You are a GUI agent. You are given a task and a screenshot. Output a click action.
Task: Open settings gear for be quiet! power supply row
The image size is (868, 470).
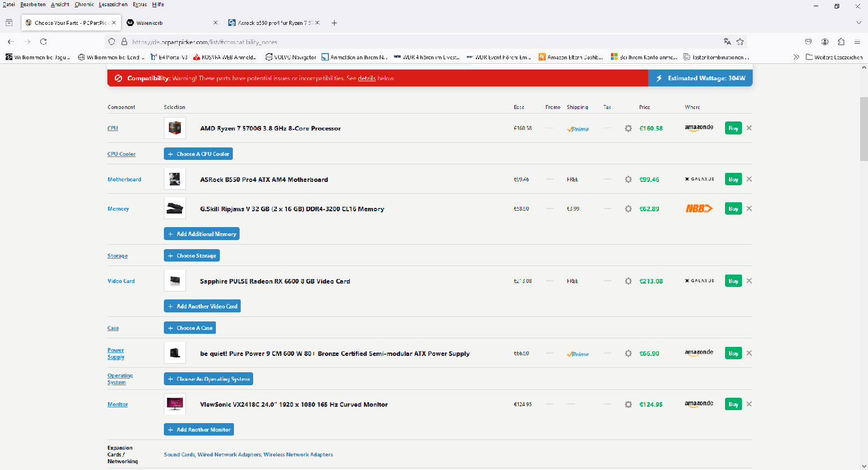[628, 353]
